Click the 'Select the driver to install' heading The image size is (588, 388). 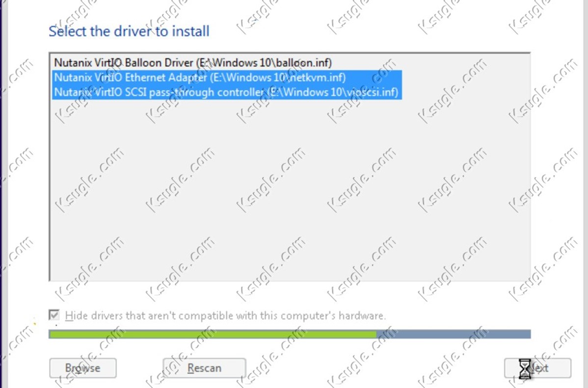coord(129,31)
